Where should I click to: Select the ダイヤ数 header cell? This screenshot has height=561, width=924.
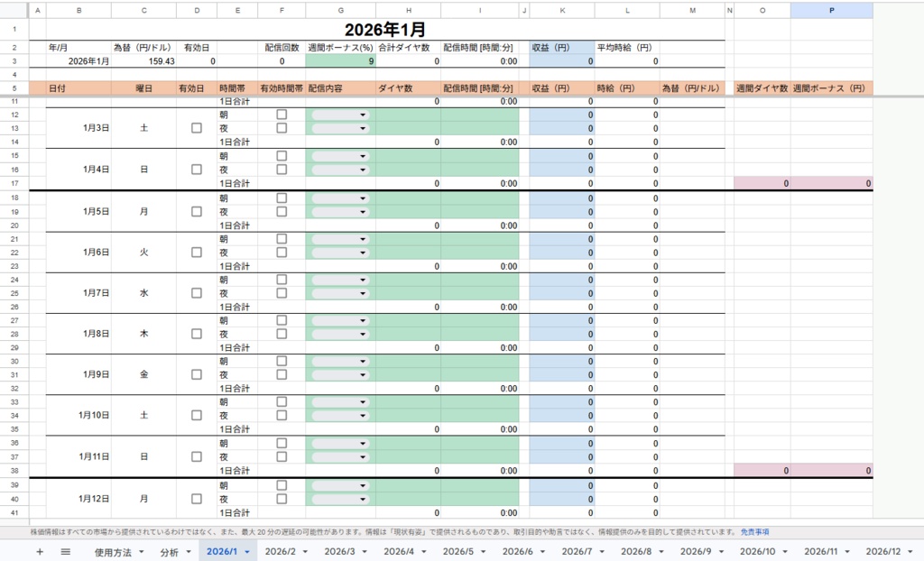pyautogui.click(x=409, y=88)
